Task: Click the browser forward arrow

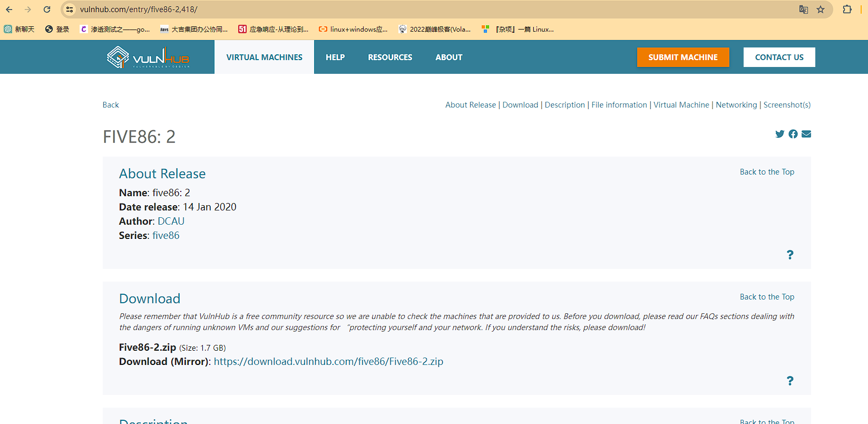Action: 28,9
